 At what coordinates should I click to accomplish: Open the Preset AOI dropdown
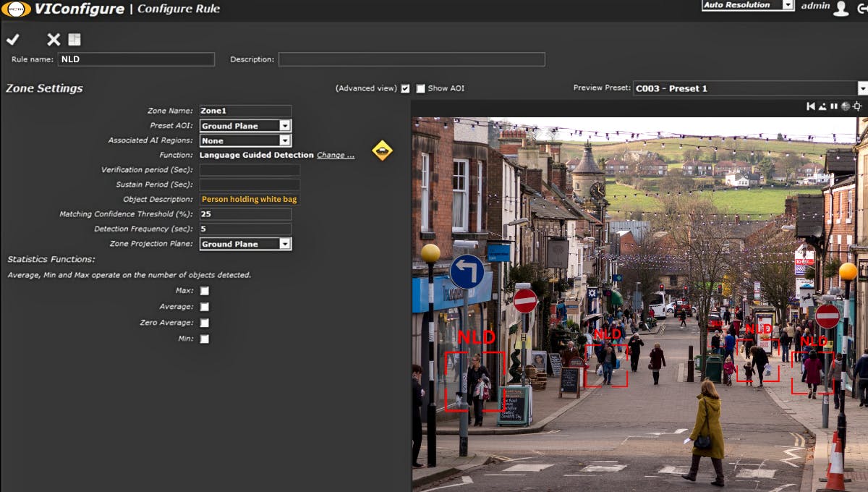pyautogui.click(x=245, y=126)
